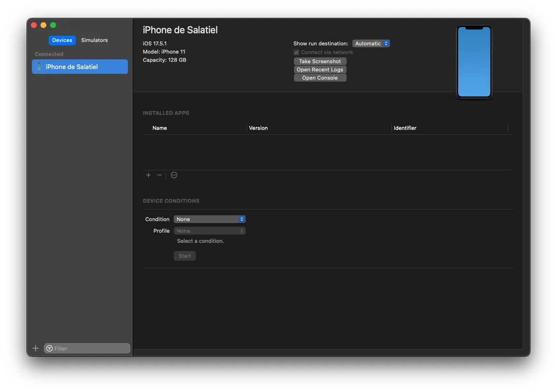Screen dimensions: 557x392
Task: Open the Profile dropdown
Action: (209, 231)
